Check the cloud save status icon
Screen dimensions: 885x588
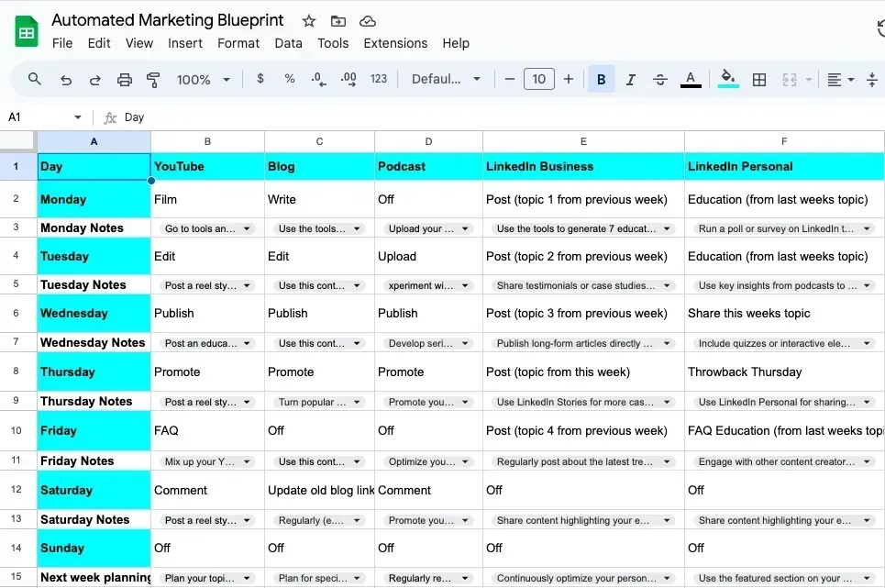[368, 21]
